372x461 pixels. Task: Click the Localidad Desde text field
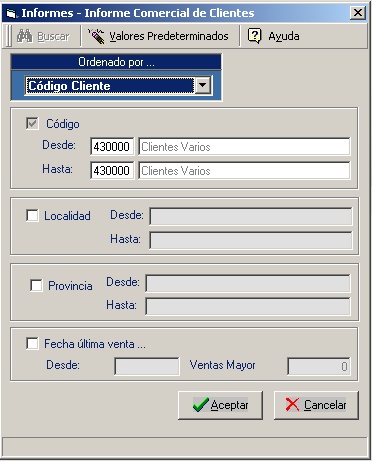[x=251, y=217]
